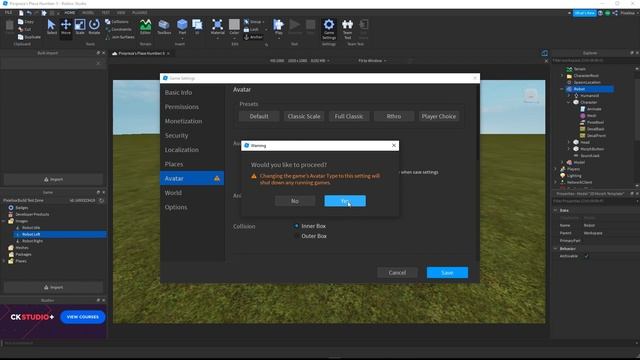Collapse the Images folder in Game panel
The width and height of the screenshot is (640, 360).
click(x=4, y=221)
